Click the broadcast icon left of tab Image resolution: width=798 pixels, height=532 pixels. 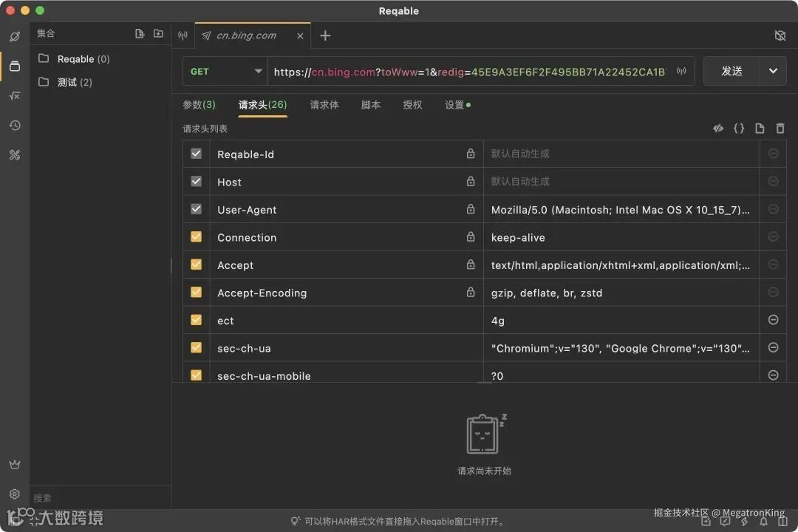click(x=183, y=35)
